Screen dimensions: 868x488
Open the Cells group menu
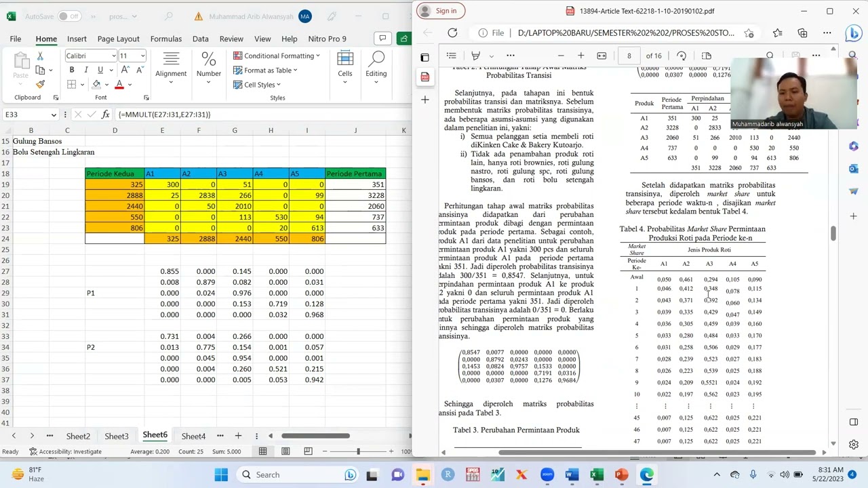tap(344, 68)
